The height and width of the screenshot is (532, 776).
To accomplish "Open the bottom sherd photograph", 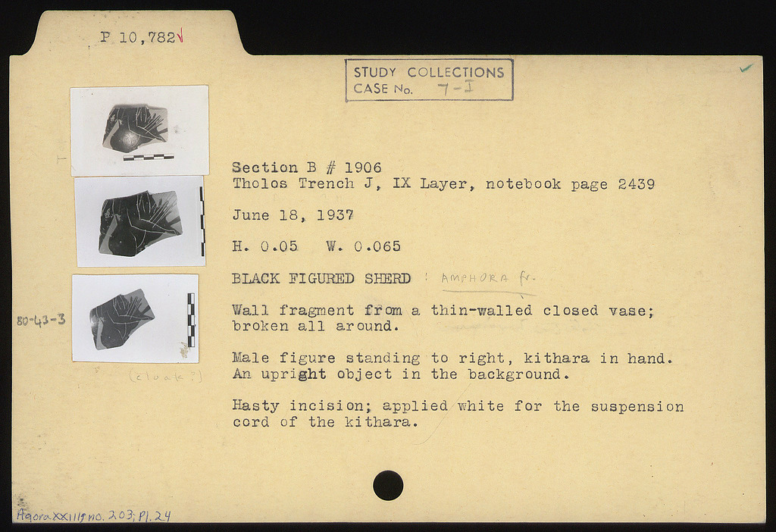I will (x=135, y=318).
